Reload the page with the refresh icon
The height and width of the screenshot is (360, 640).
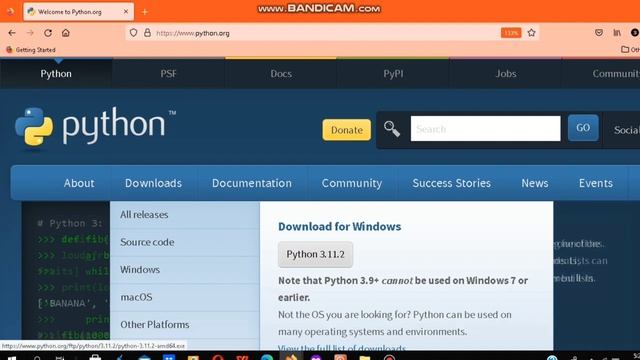coord(48,33)
